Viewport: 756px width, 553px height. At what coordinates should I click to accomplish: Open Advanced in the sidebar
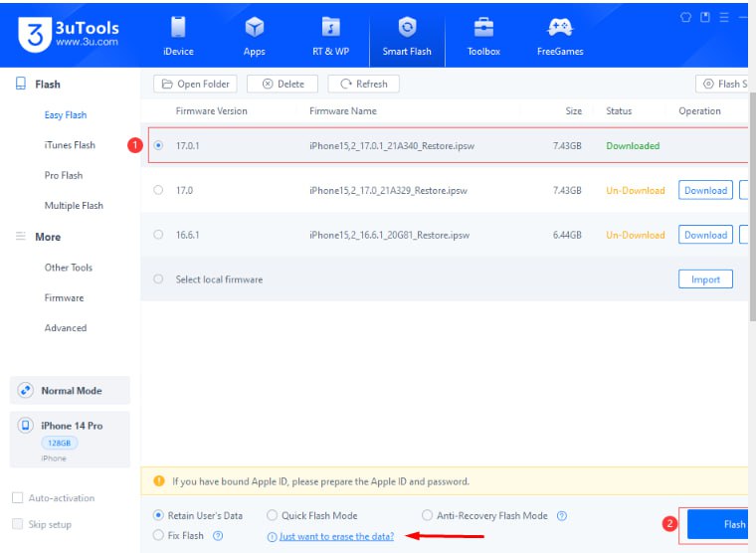pos(66,328)
